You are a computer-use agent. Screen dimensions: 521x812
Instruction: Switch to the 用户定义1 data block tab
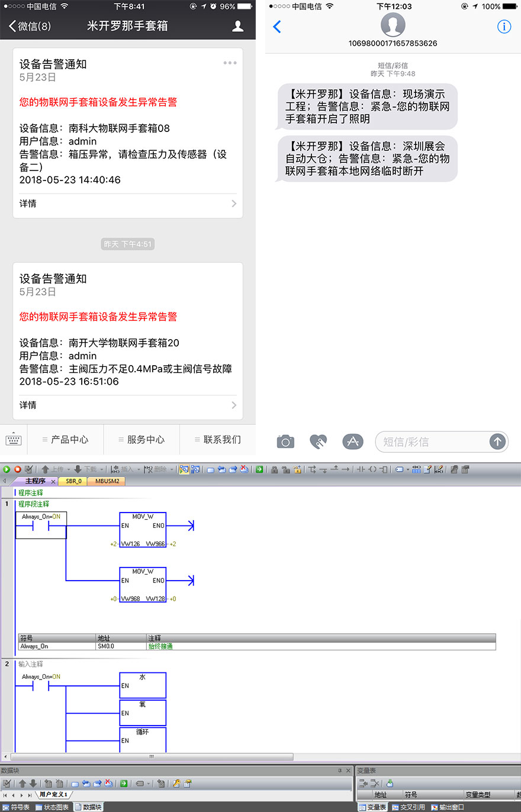click(x=54, y=794)
